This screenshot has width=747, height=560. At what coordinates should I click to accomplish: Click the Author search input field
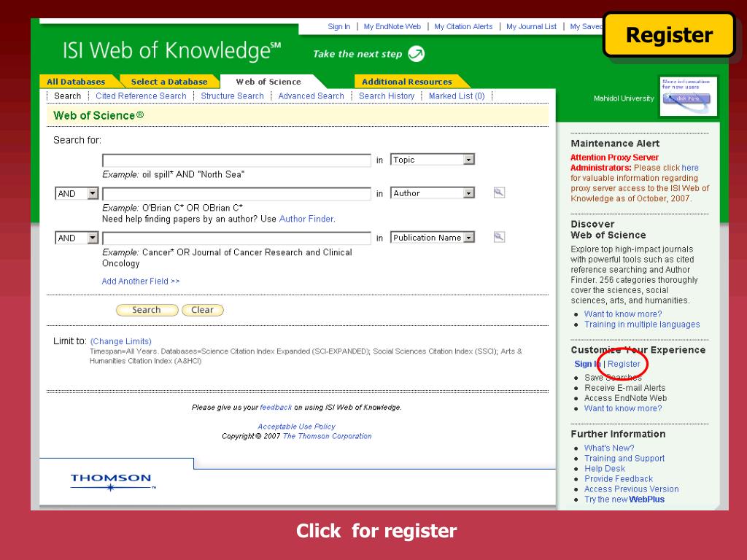[x=236, y=193]
